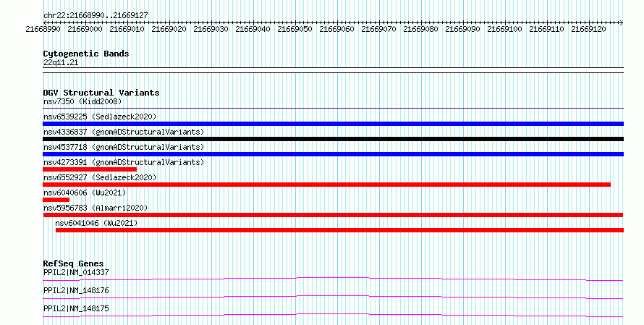644x325 pixels.
Task: Click the chr22:21668990..21669127 region label
Action: coord(96,15)
